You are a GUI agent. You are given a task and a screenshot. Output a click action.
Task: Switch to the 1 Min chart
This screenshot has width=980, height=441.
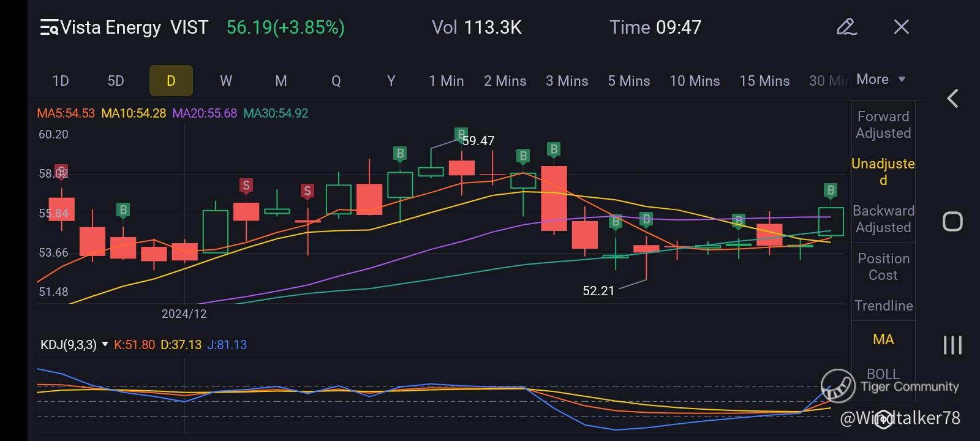point(447,81)
